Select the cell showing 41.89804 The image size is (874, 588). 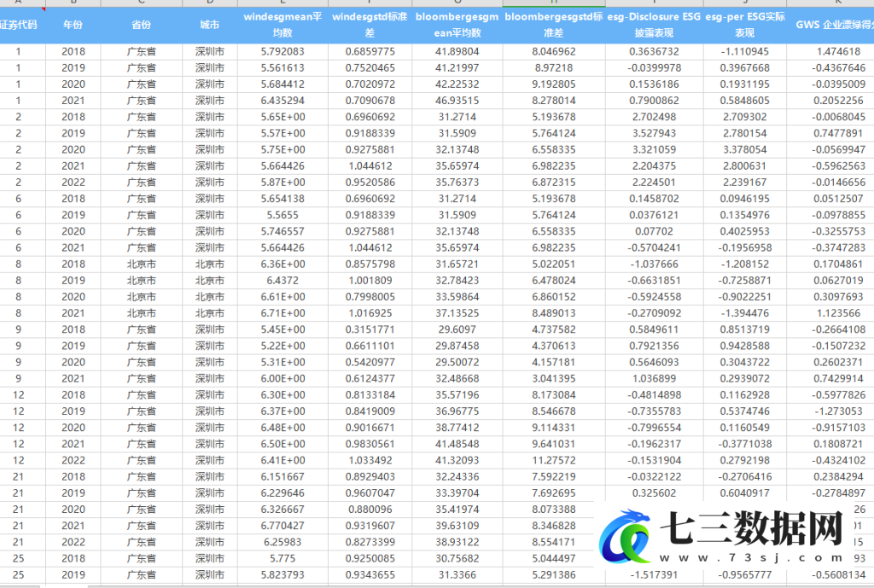pos(457,51)
